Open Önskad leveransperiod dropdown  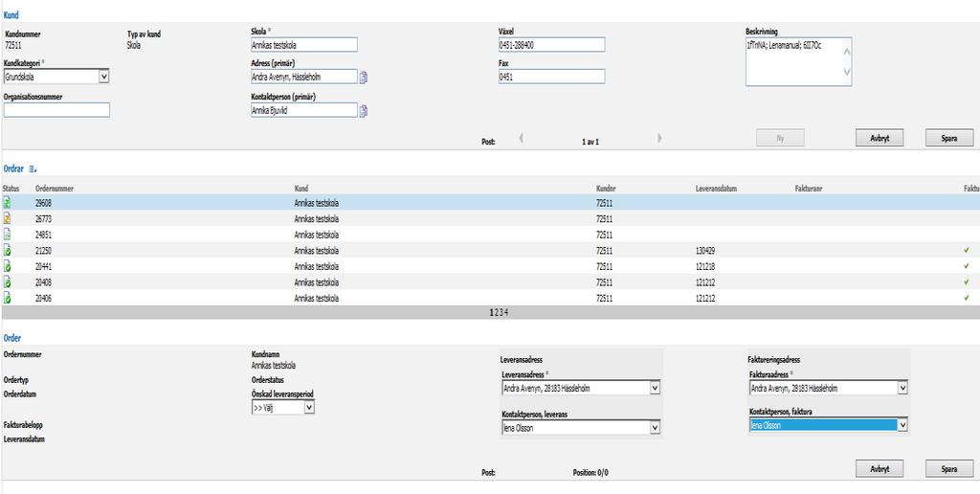(x=309, y=407)
